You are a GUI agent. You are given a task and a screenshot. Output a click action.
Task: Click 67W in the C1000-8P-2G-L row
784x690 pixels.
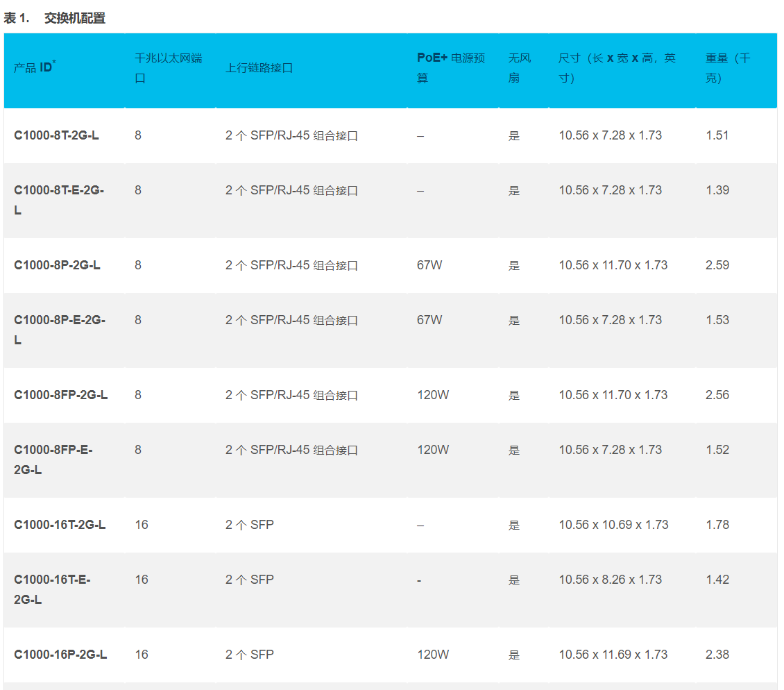pos(429,265)
